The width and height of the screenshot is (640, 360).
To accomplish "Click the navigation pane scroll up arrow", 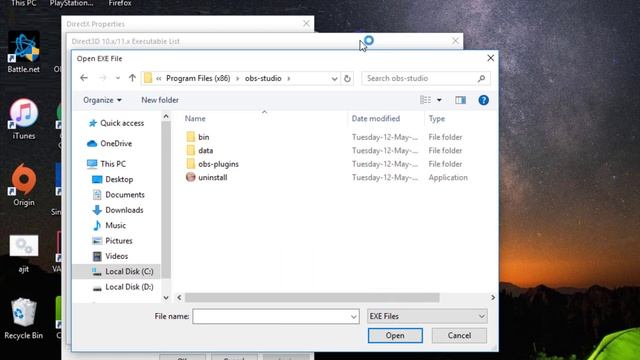I will click(x=166, y=117).
